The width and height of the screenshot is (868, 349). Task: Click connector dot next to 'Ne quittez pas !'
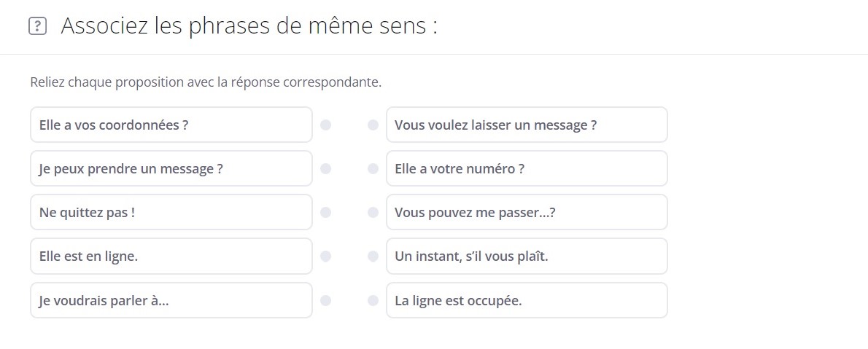(326, 212)
